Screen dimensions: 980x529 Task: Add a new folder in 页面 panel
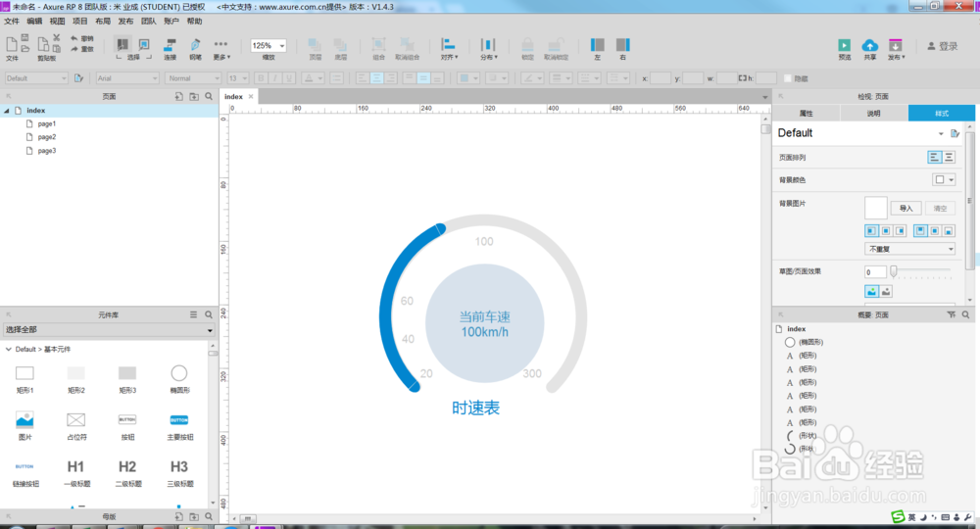point(194,96)
